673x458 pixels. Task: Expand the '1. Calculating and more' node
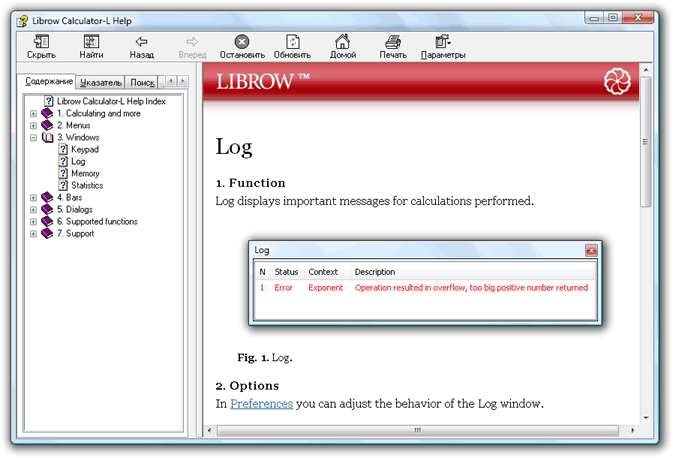33,114
